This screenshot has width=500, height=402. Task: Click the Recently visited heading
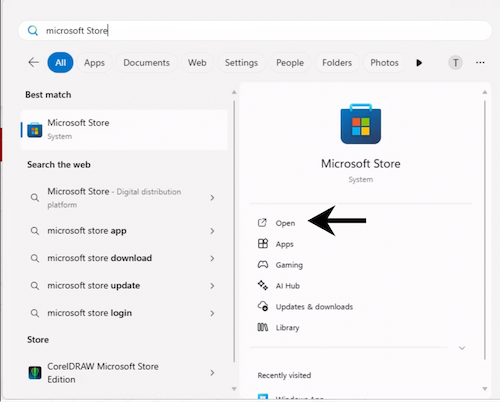pos(284,375)
